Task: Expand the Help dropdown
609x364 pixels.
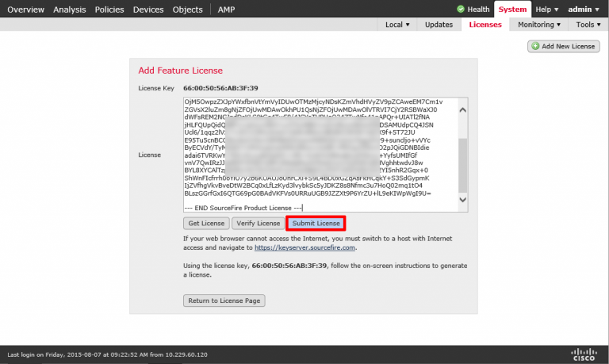Action: (x=547, y=10)
